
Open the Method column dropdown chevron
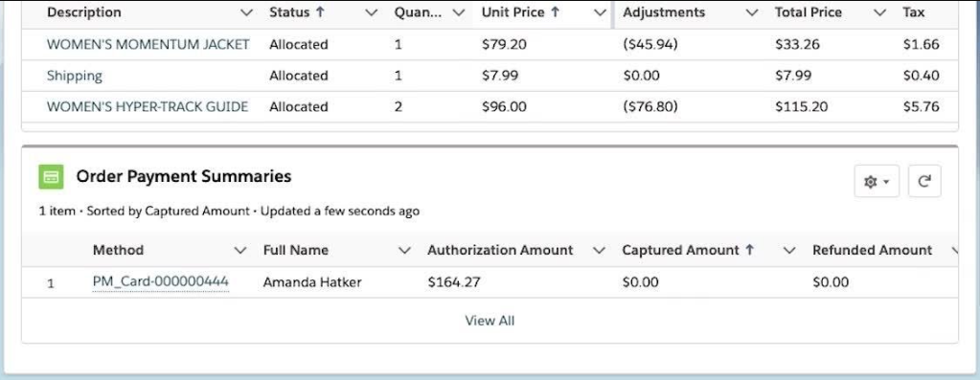pos(240,251)
